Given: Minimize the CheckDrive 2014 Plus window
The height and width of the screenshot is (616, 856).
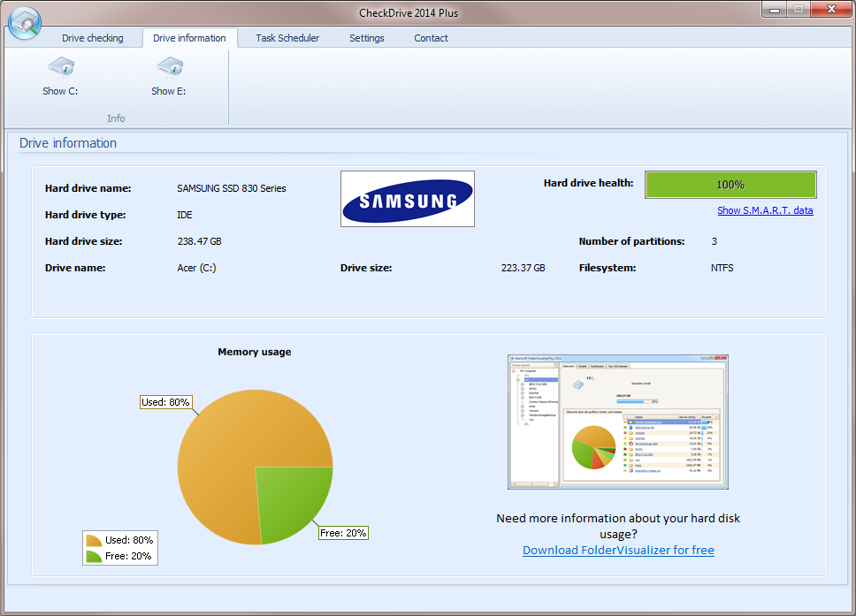Looking at the screenshot, I should [x=776, y=10].
